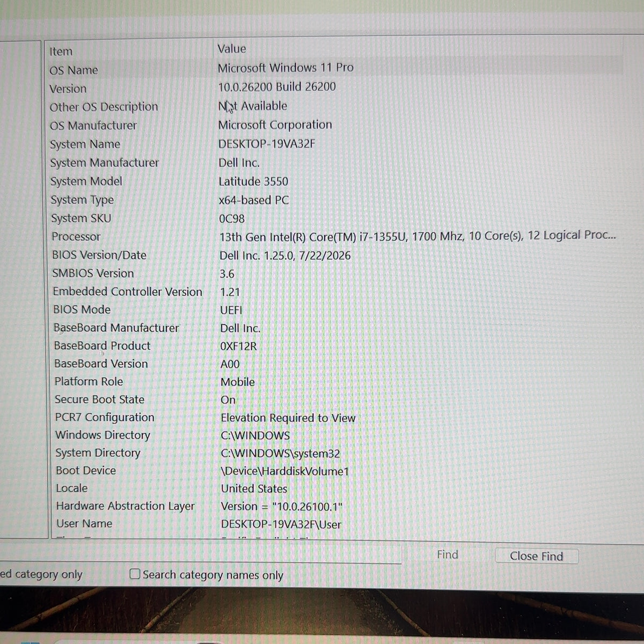Select the 'BaseBoard Manufacturer' item label

point(116,328)
